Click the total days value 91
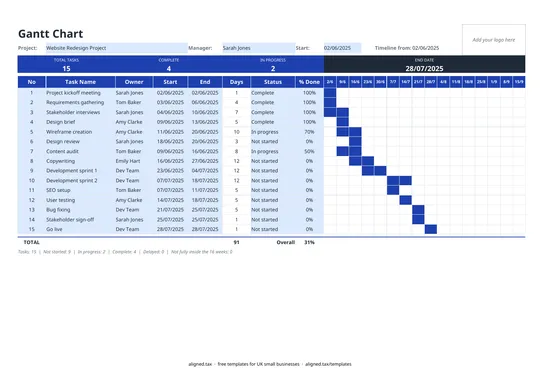This screenshot has height=382, width=540. (236, 242)
